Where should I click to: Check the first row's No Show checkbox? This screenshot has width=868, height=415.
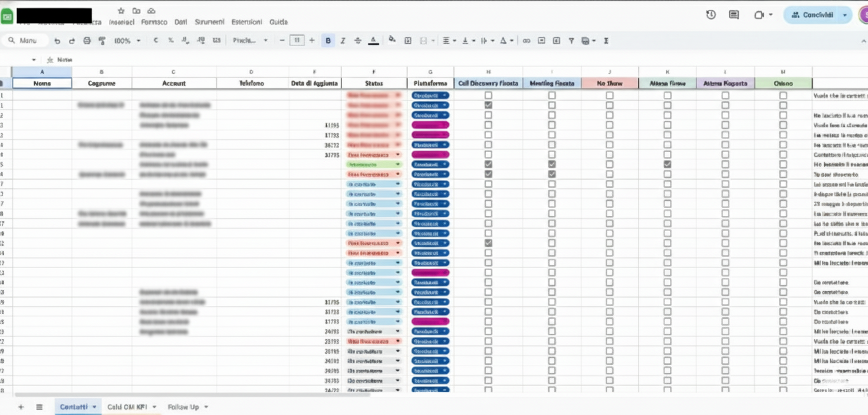pyautogui.click(x=609, y=95)
